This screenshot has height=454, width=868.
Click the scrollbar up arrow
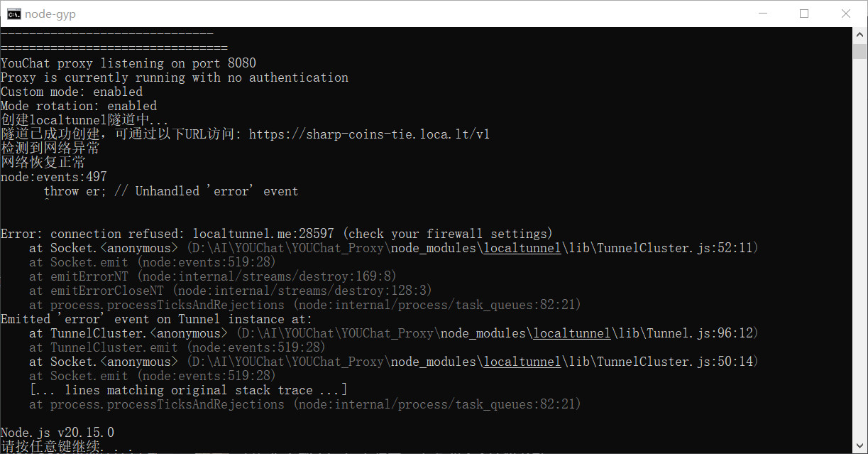pos(860,35)
